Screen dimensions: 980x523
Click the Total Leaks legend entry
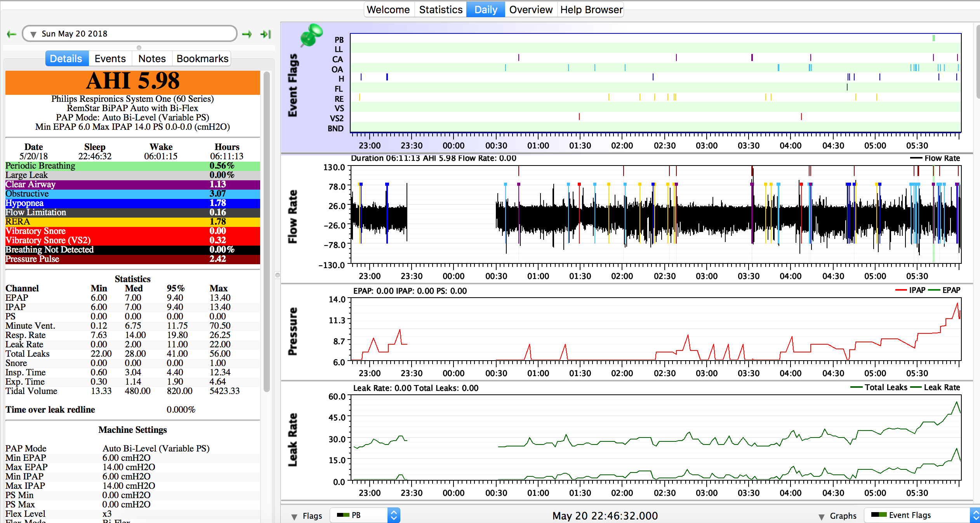click(879, 387)
